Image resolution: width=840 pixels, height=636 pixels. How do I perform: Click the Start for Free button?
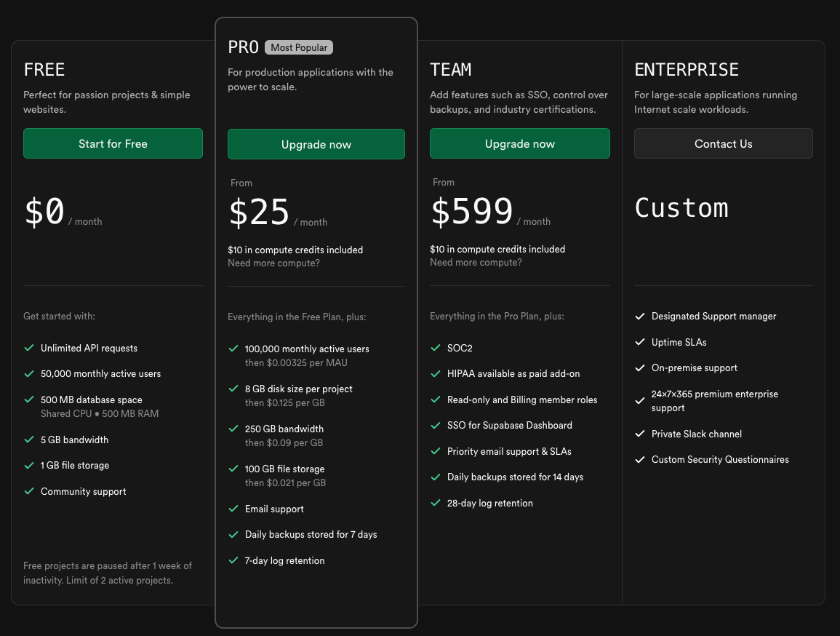click(x=113, y=144)
